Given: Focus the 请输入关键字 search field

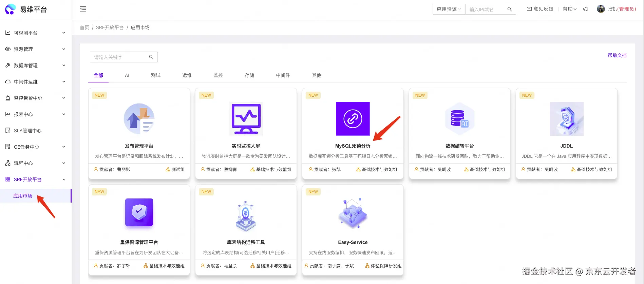Looking at the screenshot, I should [124, 57].
